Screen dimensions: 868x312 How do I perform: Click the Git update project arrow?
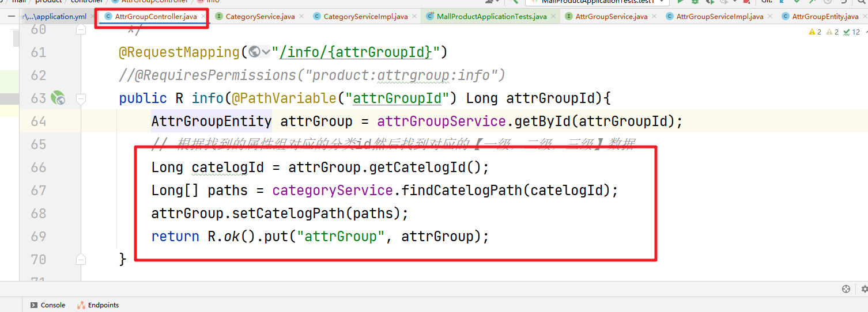tap(782, 2)
